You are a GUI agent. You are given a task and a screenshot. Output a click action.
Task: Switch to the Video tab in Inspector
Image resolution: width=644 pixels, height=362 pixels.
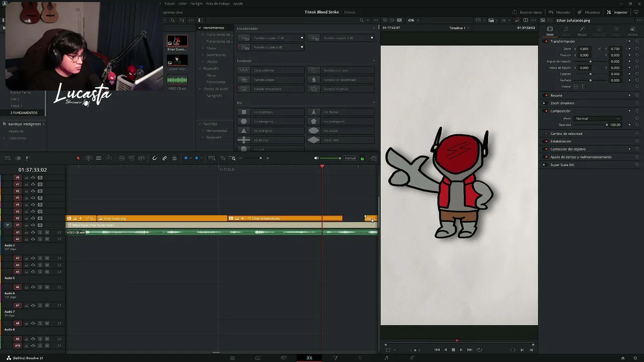point(550,31)
